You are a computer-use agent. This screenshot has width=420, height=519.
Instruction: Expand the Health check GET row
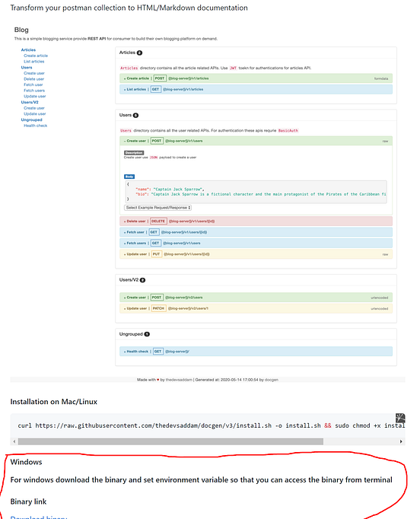click(256, 352)
